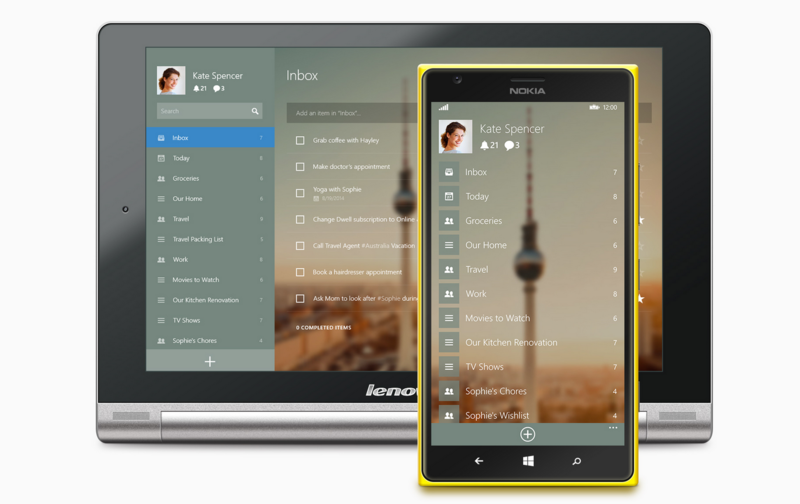The height and width of the screenshot is (504, 800).
Task: Expand the '0 Completed Items' section
Action: click(x=323, y=327)
